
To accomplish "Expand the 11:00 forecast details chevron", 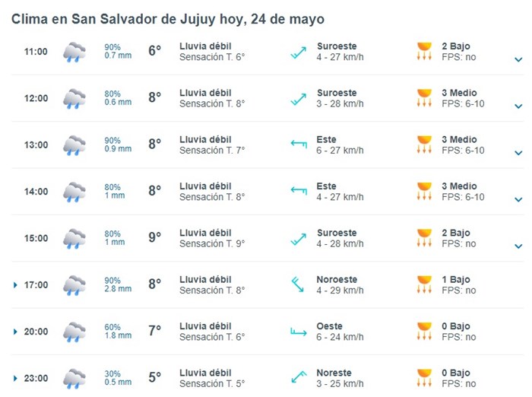I will 518,60.
